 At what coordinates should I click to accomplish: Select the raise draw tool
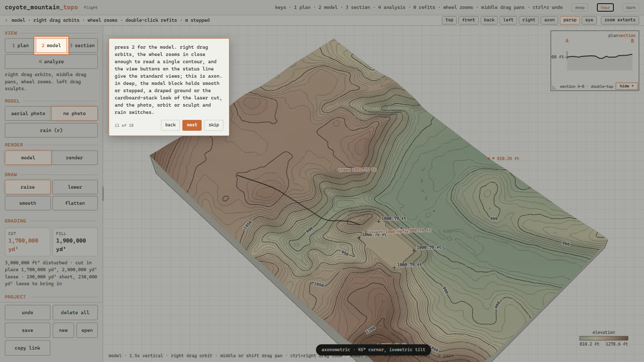pos(28,187)
